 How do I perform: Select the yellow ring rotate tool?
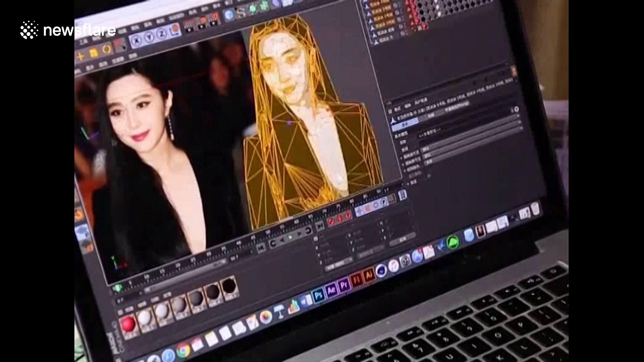click(106, 49)
